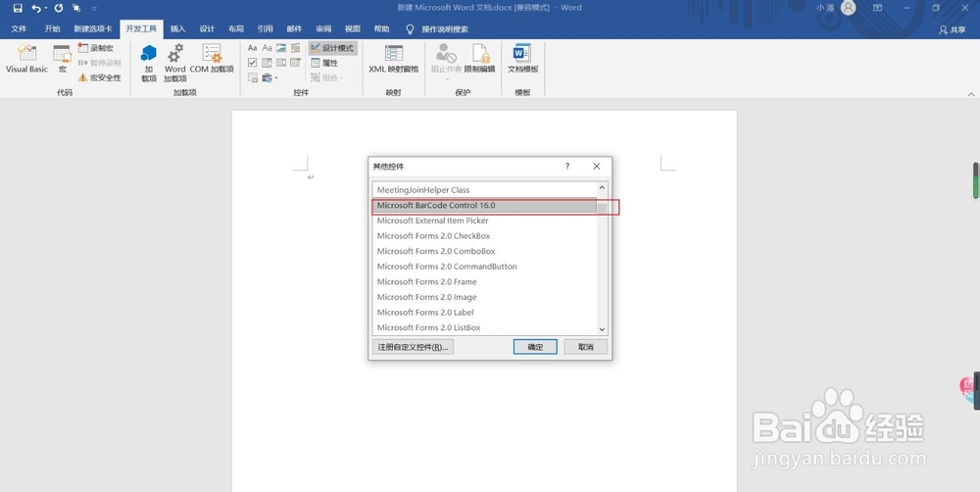Insert a drop-down list content control
The image size is (980, 492).
(281, 63)
